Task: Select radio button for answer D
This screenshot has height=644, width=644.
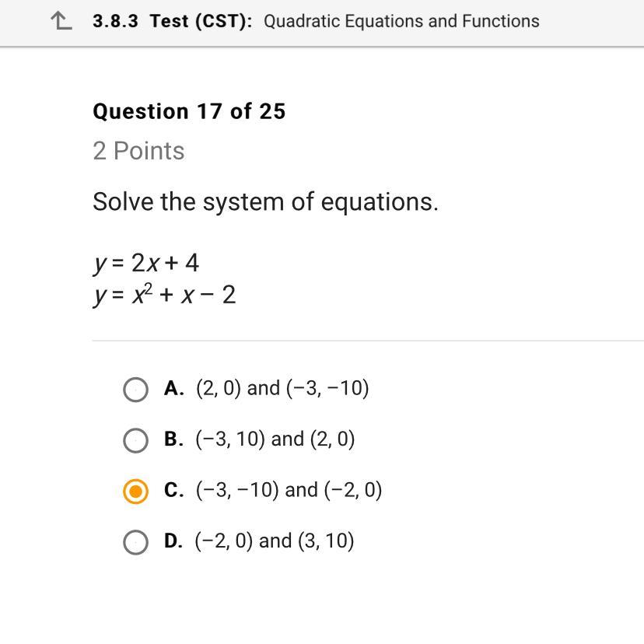Action: tap(135, 542)
